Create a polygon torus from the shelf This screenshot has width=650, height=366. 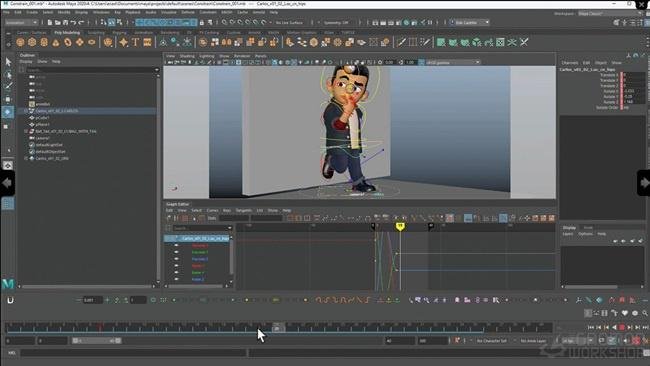click(68, 42)
